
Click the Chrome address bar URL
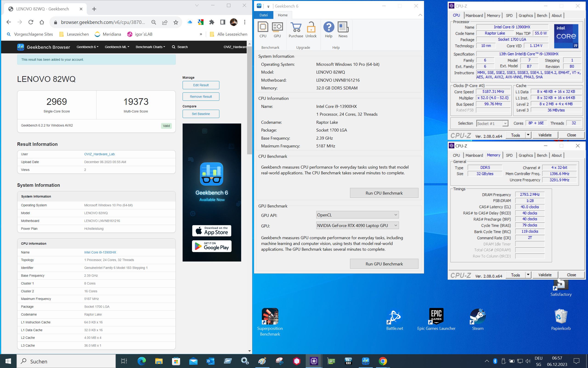pyautogui.click(x=103, y=22)
